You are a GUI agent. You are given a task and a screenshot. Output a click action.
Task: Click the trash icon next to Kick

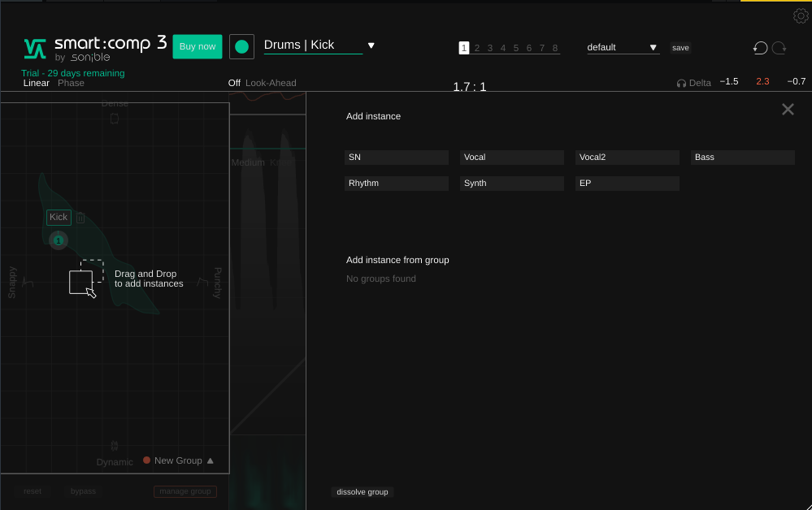point(80,218)
